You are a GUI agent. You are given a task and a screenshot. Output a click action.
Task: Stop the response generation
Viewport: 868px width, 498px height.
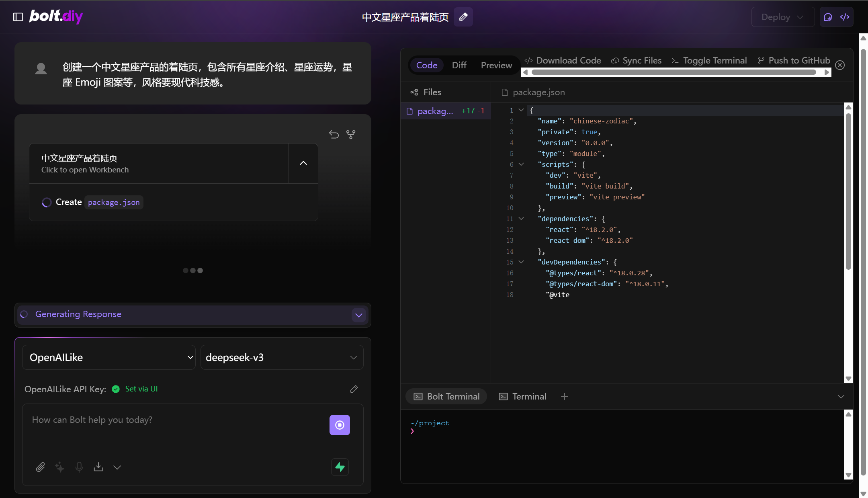click(x=340, y=425)
